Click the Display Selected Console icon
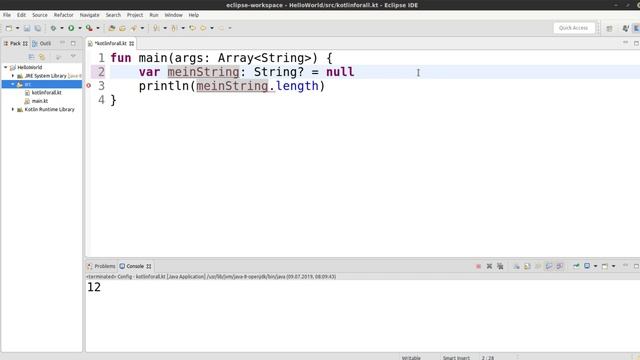Image resolution: width=640 pixels, height=360 pixels. [587, 267]
